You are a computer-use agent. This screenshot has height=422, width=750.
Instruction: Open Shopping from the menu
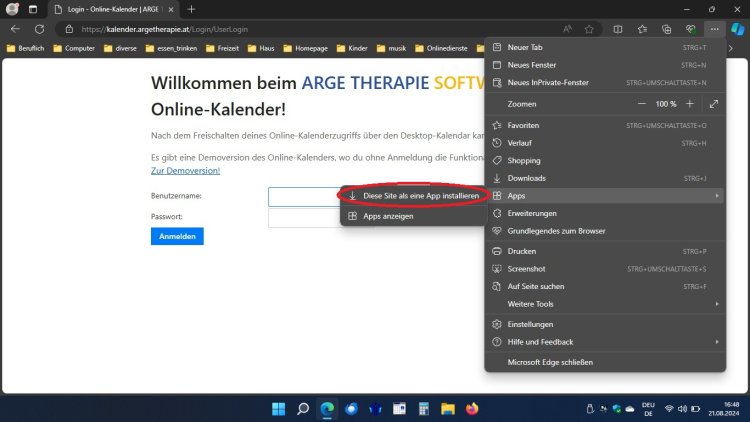[605, 161]
